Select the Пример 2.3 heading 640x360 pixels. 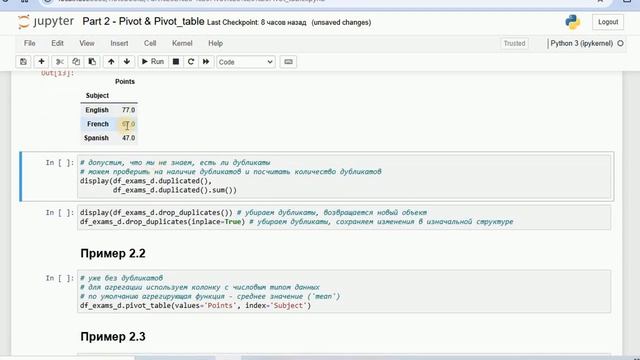pyautogui.click(x=113, y=337)
